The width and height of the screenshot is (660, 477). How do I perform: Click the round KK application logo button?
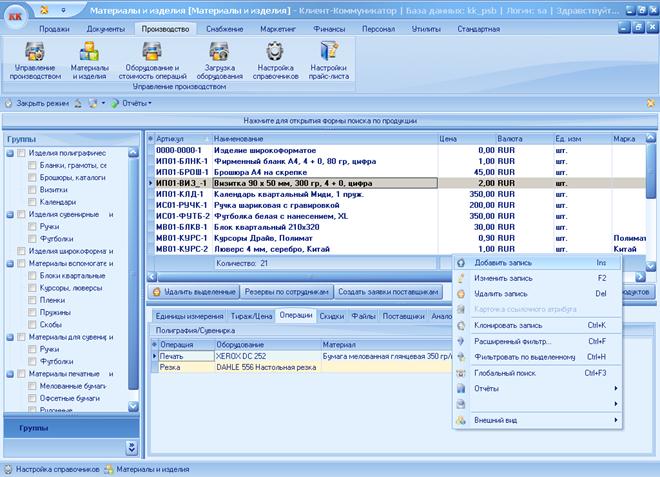pos(16,16)
